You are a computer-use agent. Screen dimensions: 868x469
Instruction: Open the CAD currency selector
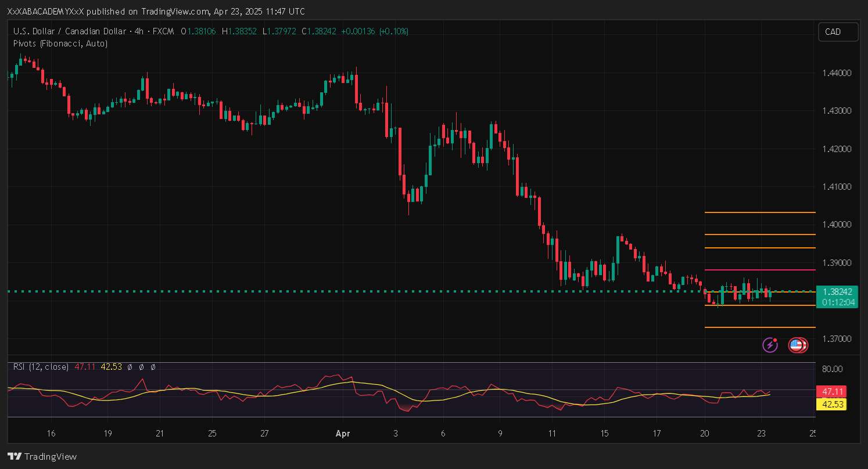click(x=837, y=32)
